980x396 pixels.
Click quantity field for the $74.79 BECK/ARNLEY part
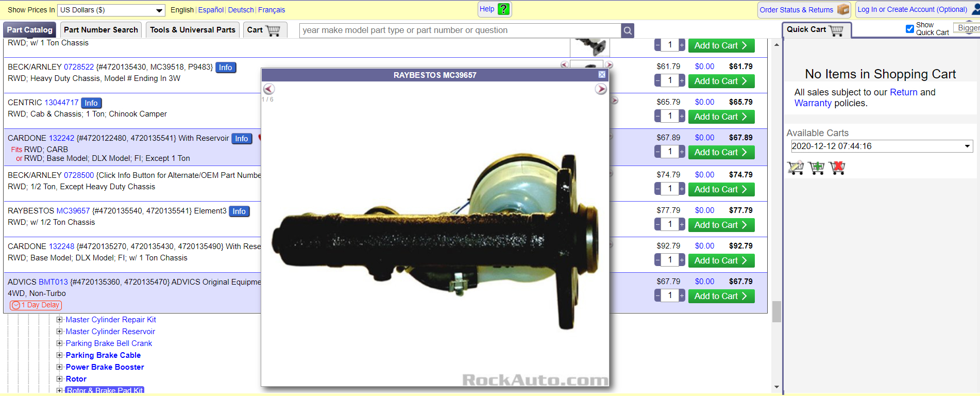(x=670, y=189)
